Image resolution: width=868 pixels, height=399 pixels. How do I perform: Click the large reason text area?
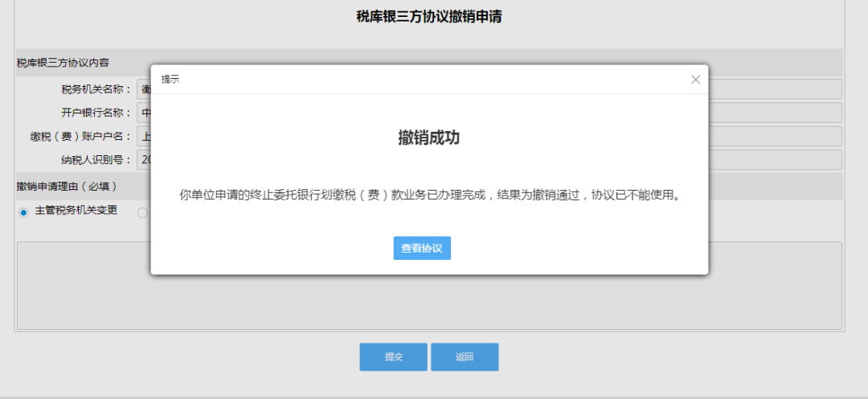coord(429,286)
